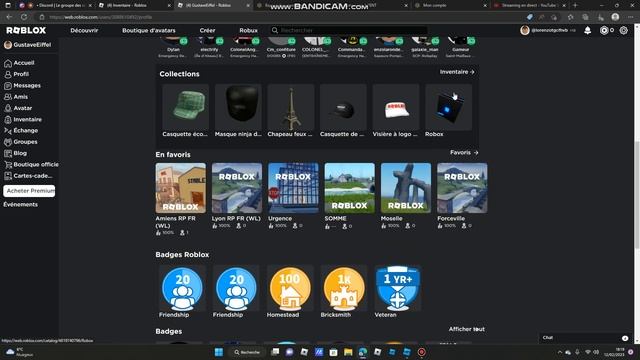Viewport: 640px width, 360px height.
Task: Open the Urgence game thumbnail
Action: [293, 188]
